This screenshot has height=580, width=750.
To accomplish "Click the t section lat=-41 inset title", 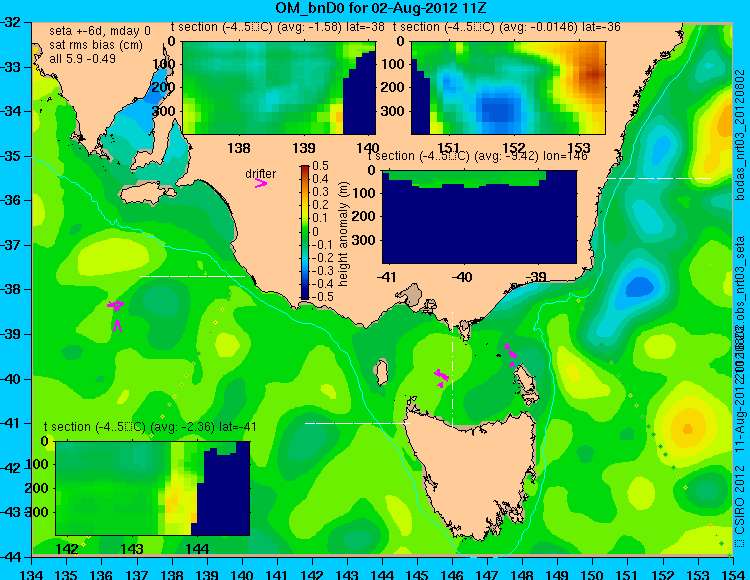I will pyautogui.click(x=150, y=427).
